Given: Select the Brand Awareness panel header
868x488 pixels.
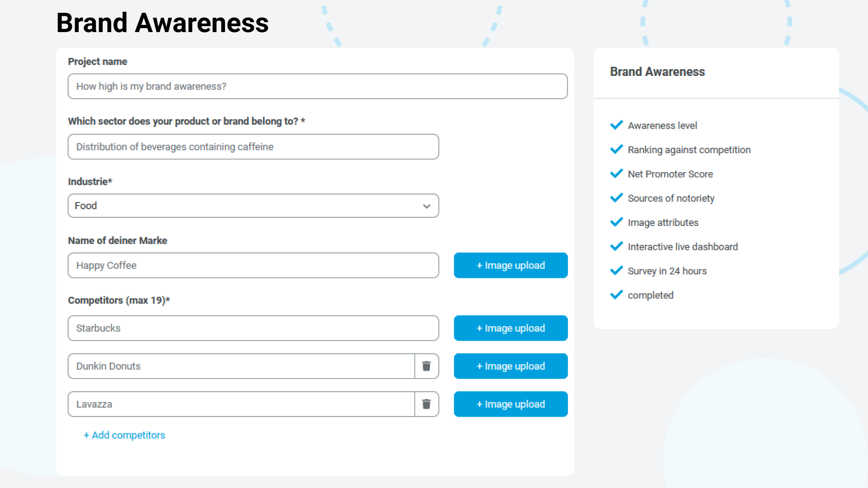Looking at the screenshot, I should click(657, 71).
